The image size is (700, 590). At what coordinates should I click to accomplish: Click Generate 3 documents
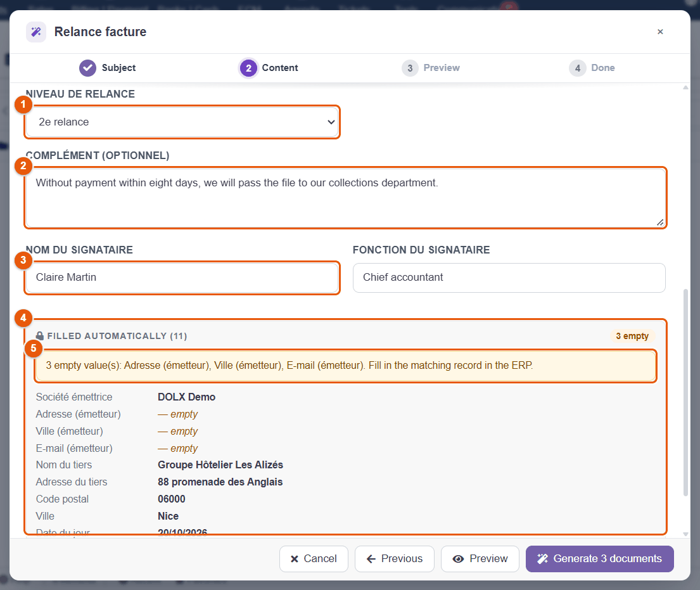pos(599,559)
